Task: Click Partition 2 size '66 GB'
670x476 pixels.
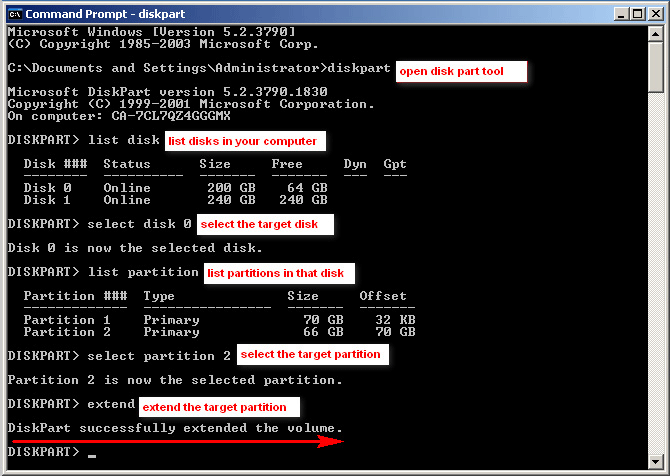Action: click(x=323, y=332)
